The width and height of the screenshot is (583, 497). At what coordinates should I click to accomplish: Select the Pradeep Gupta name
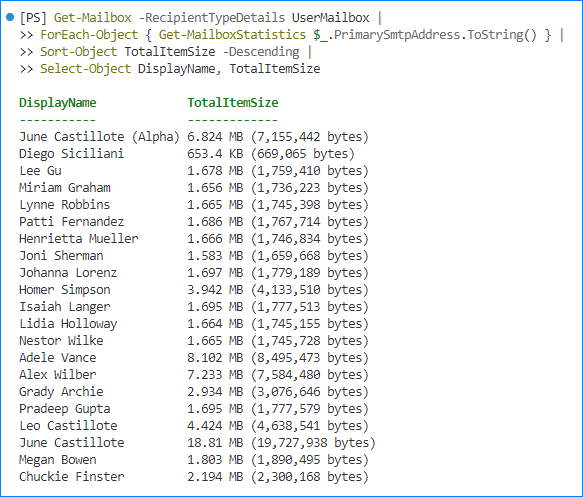click(x=65, y=410)
